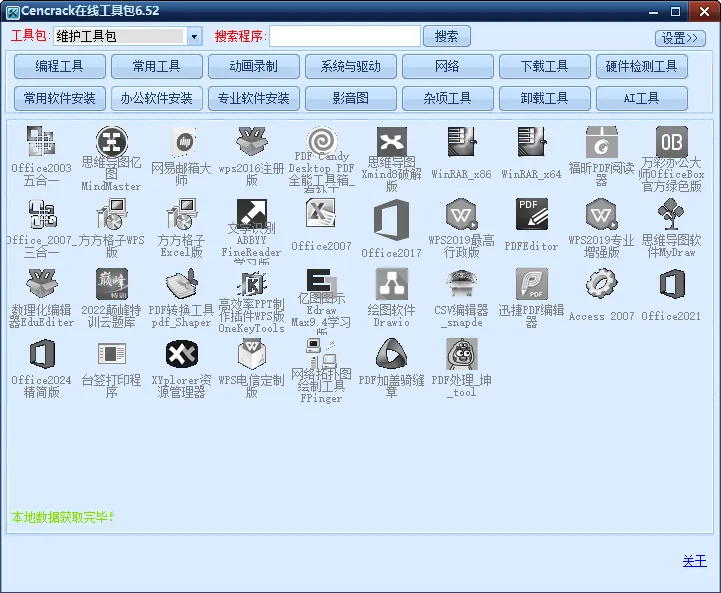Open CSV编辑器_snapde icon
The image size is (721, 593).
pos(461,284)
